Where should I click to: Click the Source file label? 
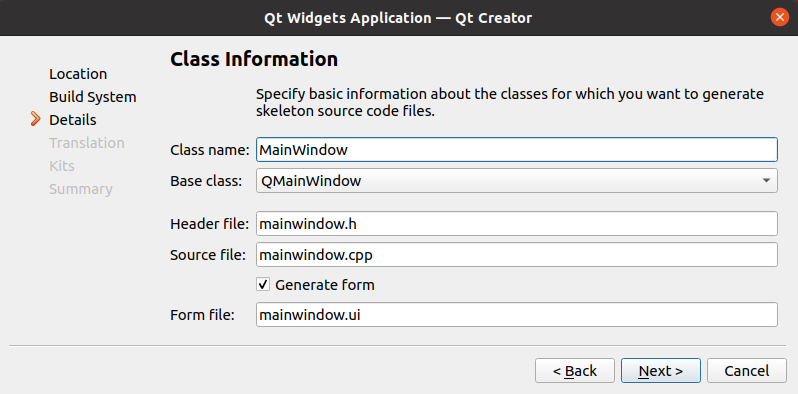[x=208, y=255]
